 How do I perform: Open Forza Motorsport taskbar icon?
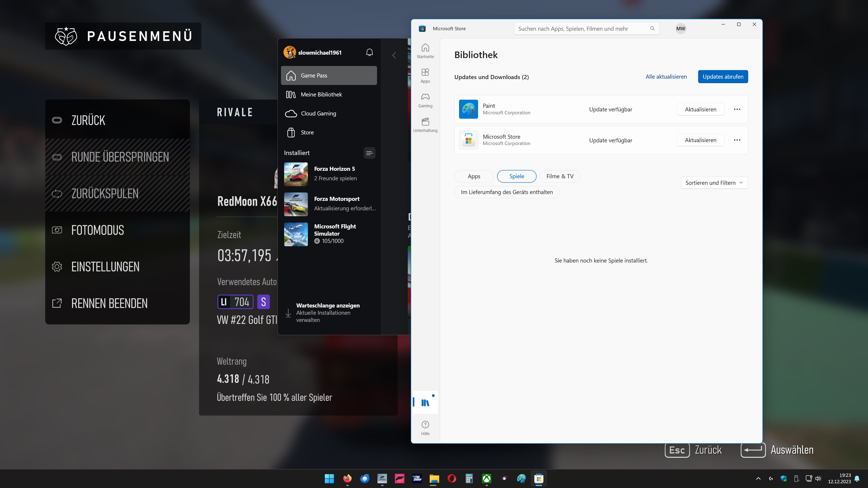pos(382,479)
